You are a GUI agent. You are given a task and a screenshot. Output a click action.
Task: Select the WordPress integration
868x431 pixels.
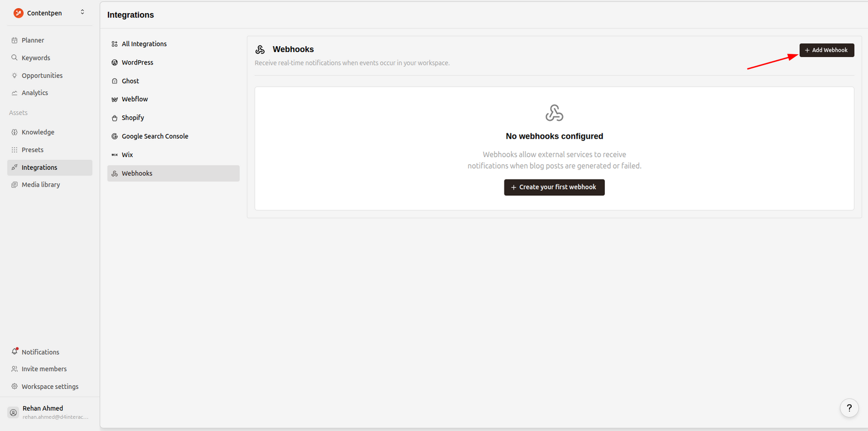pos(137,62)
